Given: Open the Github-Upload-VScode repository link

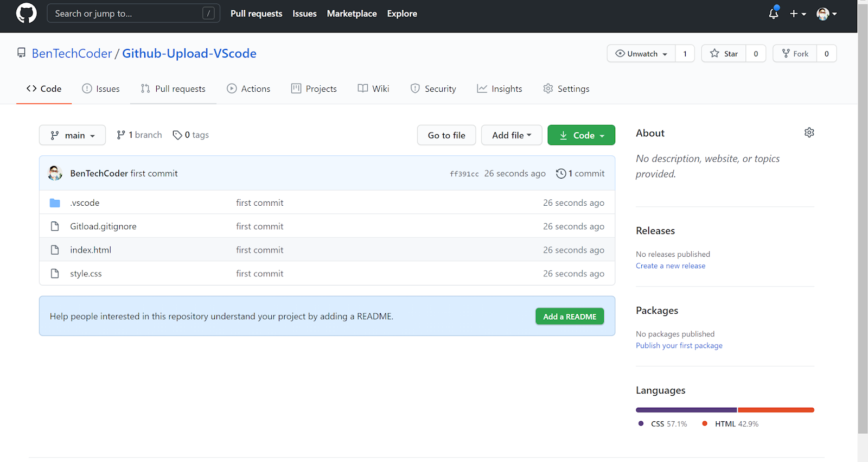Looking at the screenshot, I should pyautogui.click(x=189, y=53).
